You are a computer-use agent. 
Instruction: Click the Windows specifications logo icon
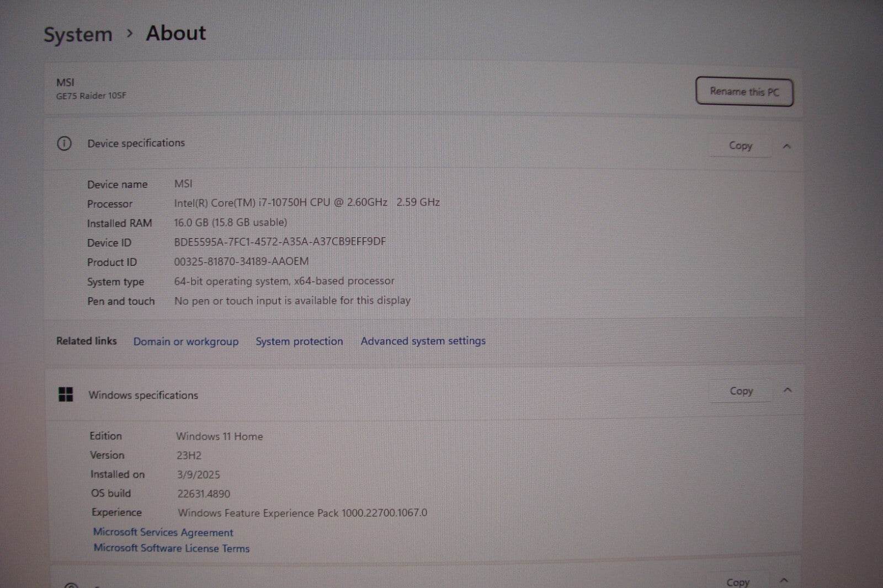(66, 395)
